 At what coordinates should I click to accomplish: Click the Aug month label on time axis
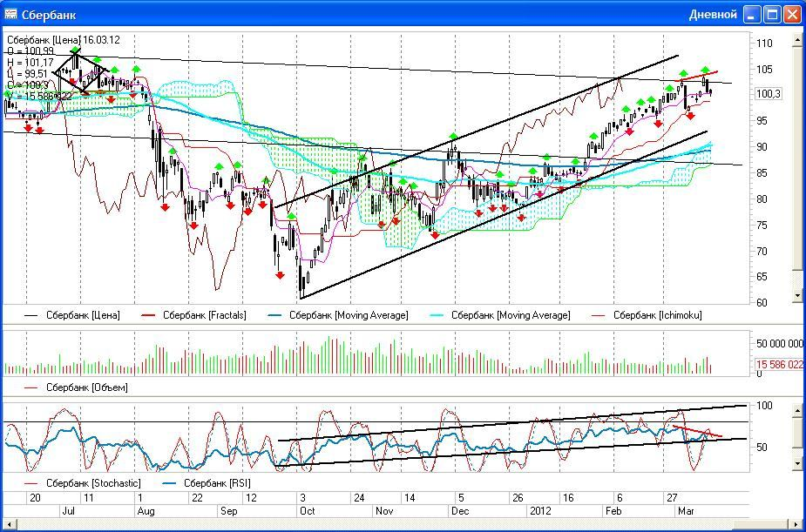(146, 511)
